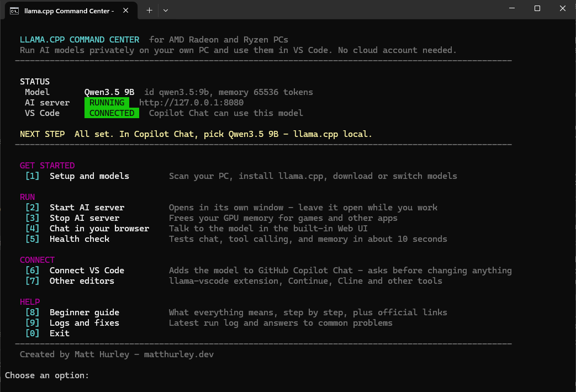
Task: Click matthurley.dev in the footer
Action: point(179,354)
